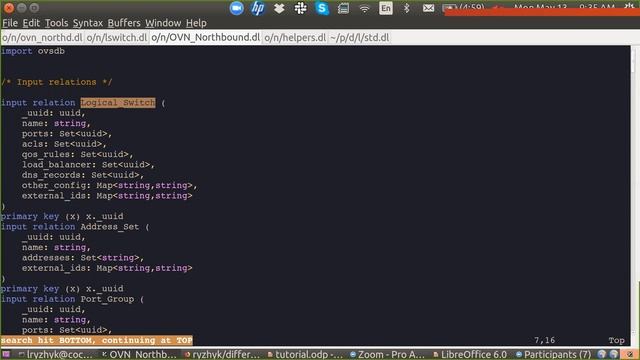Screen dimensions: 640x360
Task: Switch to the Zoom - Pro A... taskbar item
Action: click(x=388, y=354)
